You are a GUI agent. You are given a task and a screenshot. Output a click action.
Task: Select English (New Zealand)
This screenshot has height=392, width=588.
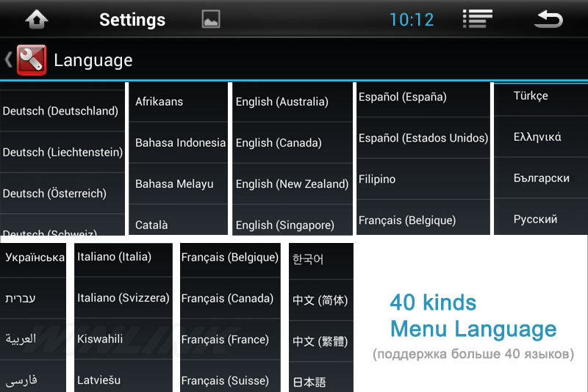tap(292, 184)
